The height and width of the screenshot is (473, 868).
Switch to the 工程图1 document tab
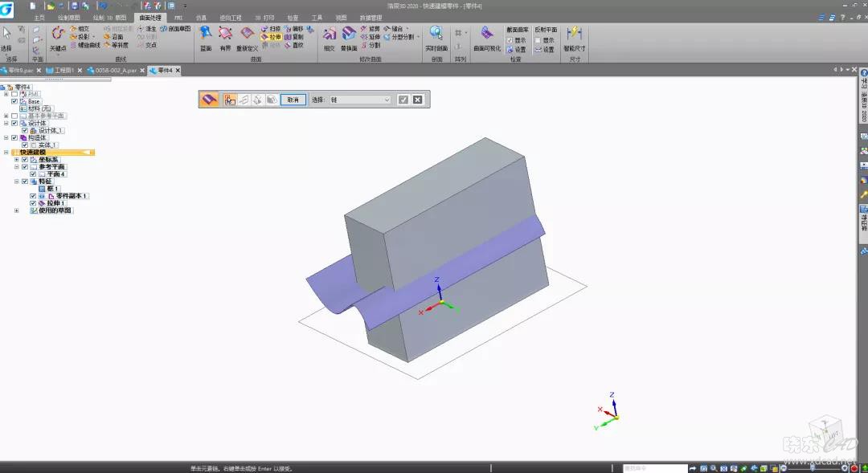(60, 71)
